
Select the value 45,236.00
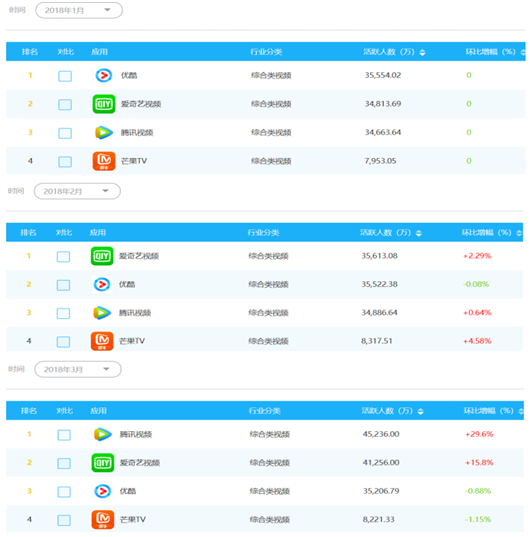(381, 434)
